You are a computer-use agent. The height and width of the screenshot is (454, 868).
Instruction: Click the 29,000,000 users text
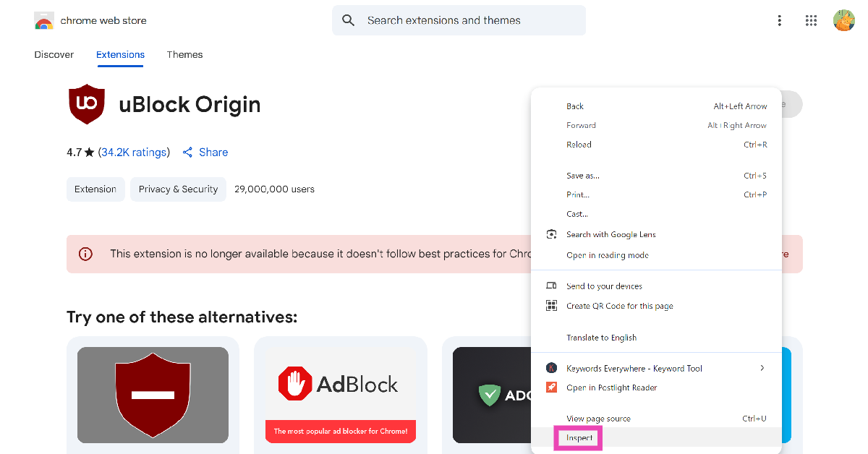pyautogui.click(x=274, y=189)
